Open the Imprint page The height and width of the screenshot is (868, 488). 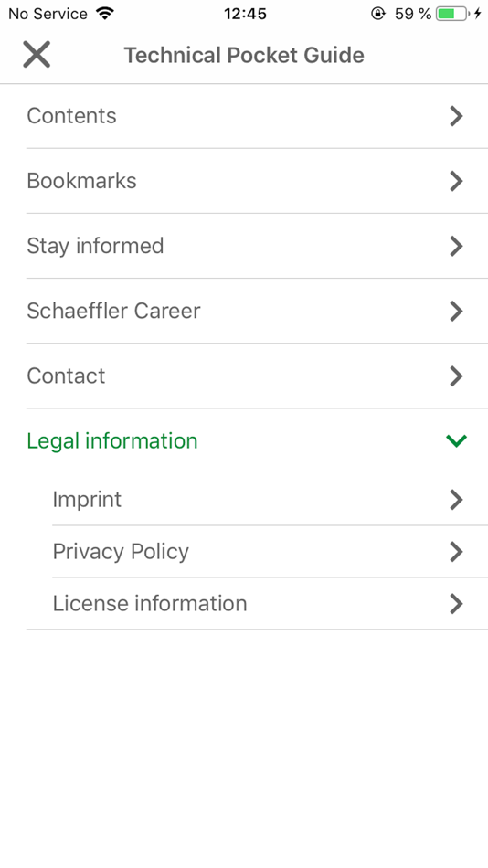[x=270, y=499]
